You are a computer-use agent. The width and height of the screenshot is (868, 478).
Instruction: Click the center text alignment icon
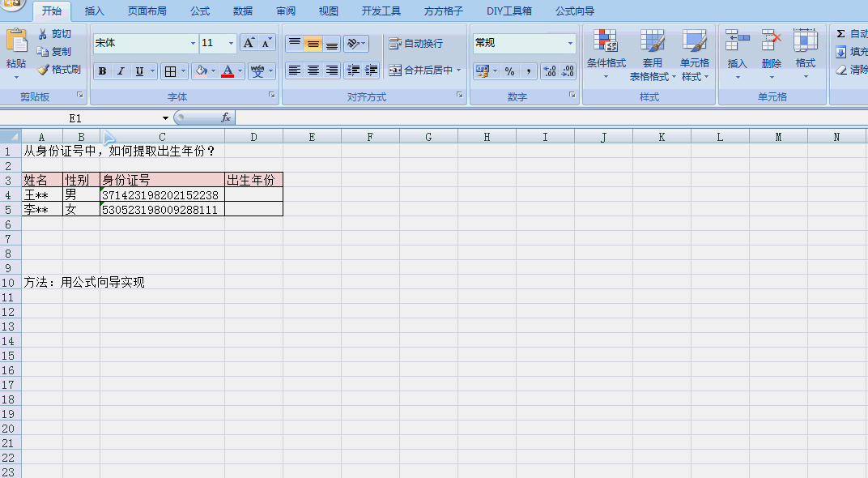[313, 71]
